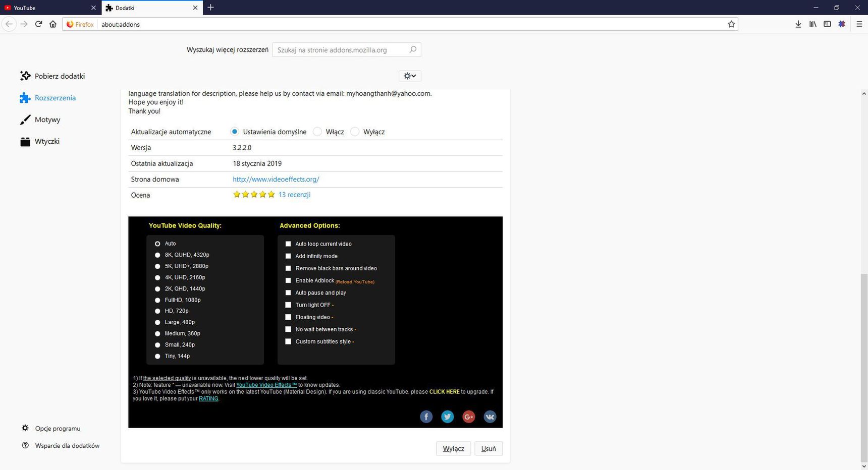Tick Custom subtitles style checkbox

(x=288, y=341)
